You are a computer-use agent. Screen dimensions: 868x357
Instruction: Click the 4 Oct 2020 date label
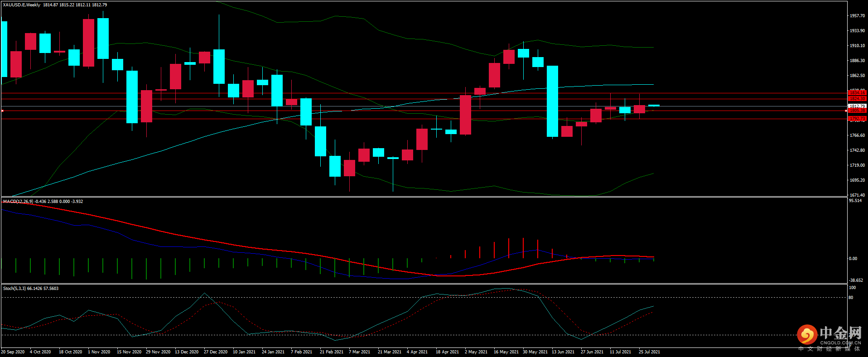pos(40,352)
